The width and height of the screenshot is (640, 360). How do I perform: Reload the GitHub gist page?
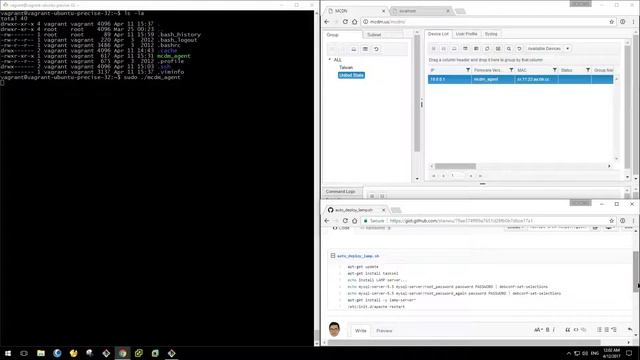click(x=345, y=221)
